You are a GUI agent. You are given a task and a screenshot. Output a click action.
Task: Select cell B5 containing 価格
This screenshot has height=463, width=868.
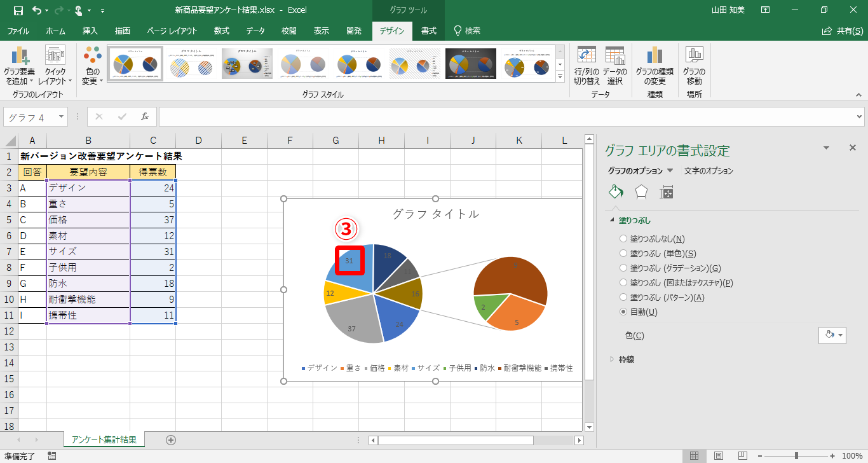[88, 220]
